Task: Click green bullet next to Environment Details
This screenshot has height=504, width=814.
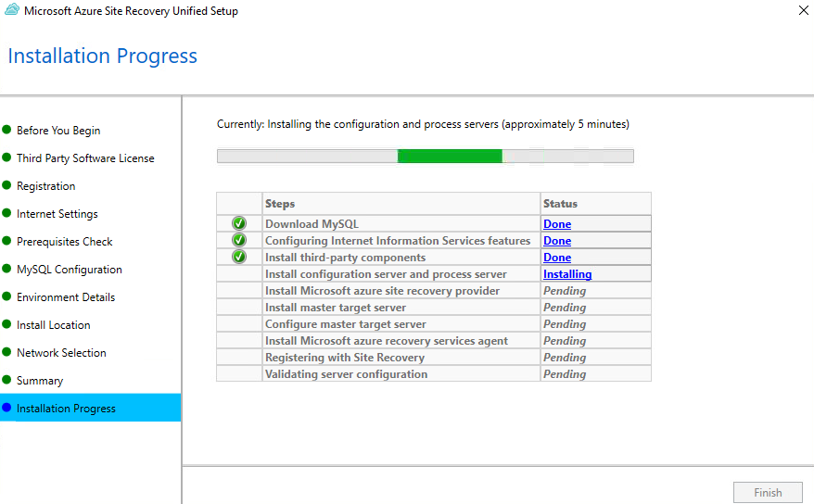Action: pos(6,296)
